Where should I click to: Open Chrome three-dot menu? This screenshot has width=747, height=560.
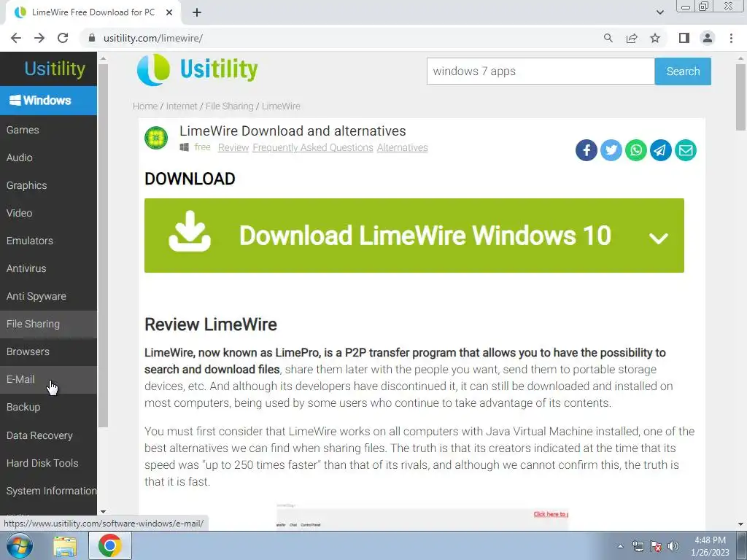731,38
